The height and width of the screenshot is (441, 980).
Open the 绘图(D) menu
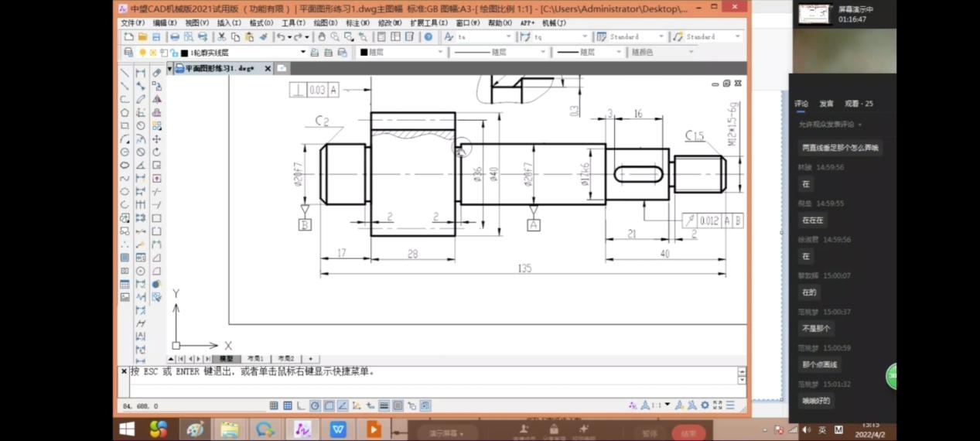[x=325, y=23]
